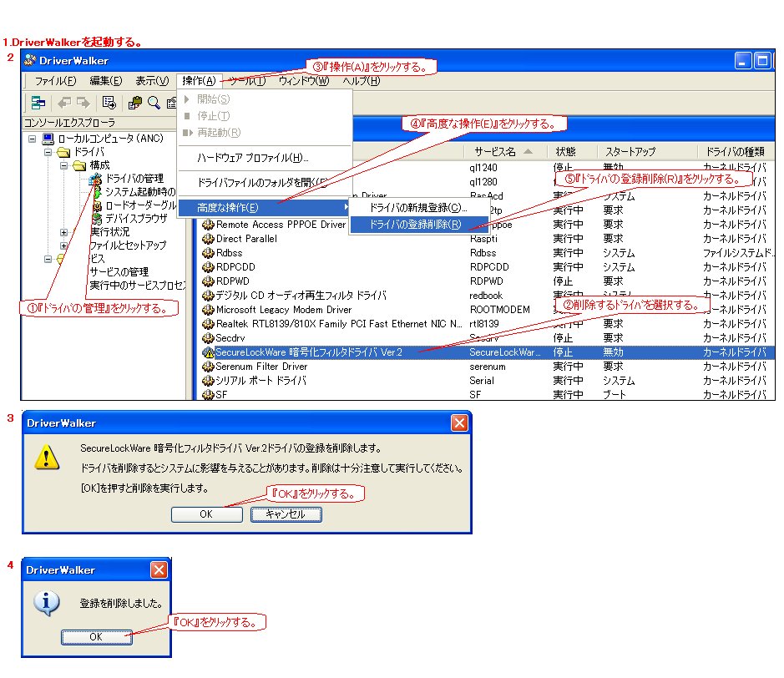Viewport: 784px width, 678px height.
Task: Click the rtl8139 service name cell
Action: (484, 324)
